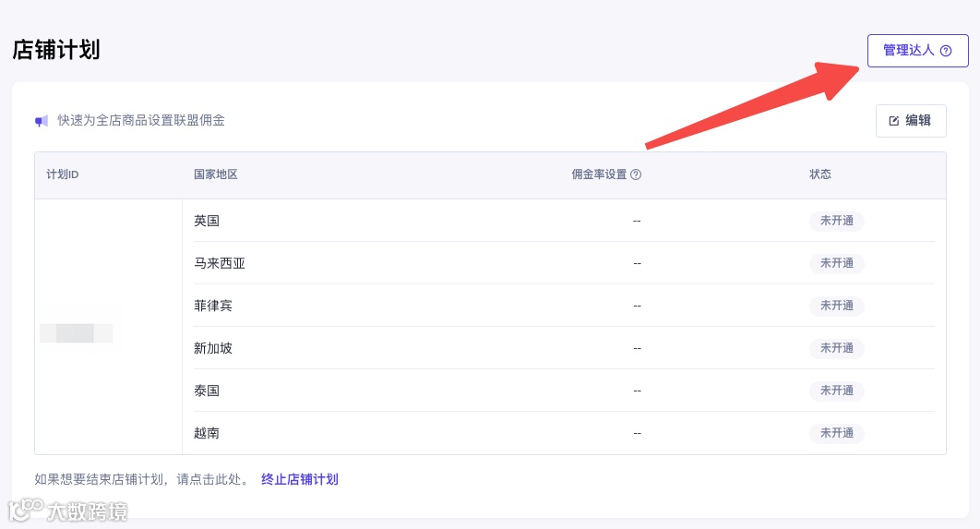Click 未开通 status badge for 新加坡

836,348
